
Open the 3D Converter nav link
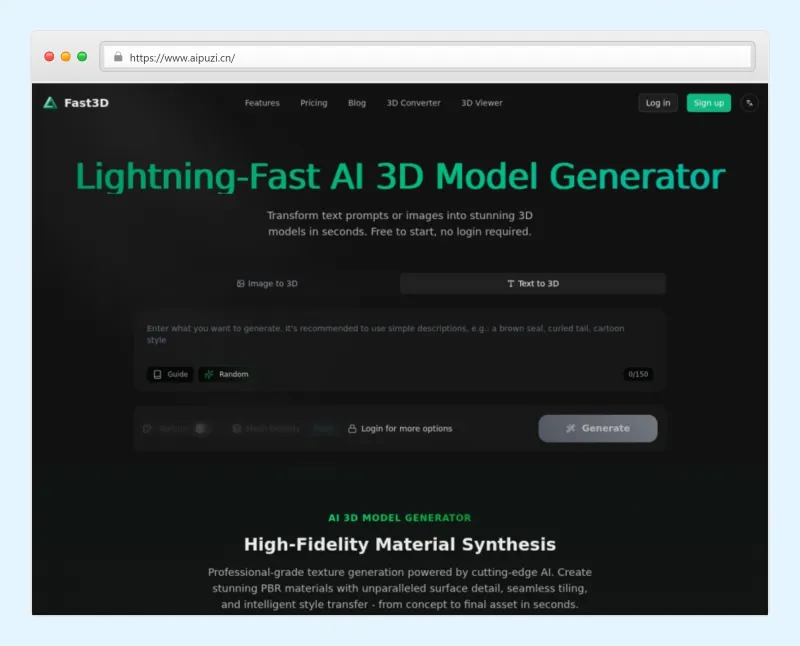(413, 103)
